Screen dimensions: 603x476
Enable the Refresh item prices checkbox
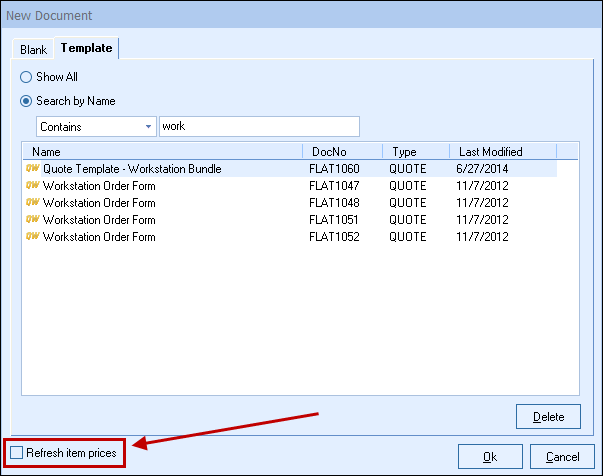pos(16,454)
